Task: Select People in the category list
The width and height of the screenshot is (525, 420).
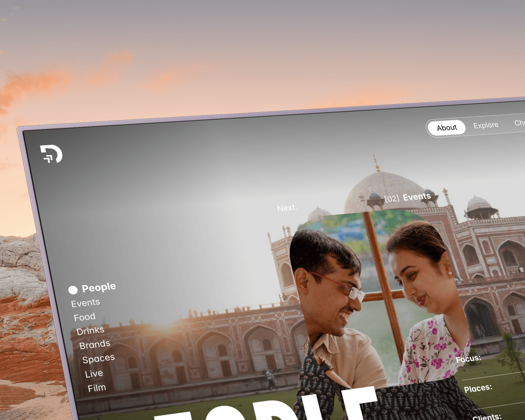Action: tap(99, 287)
